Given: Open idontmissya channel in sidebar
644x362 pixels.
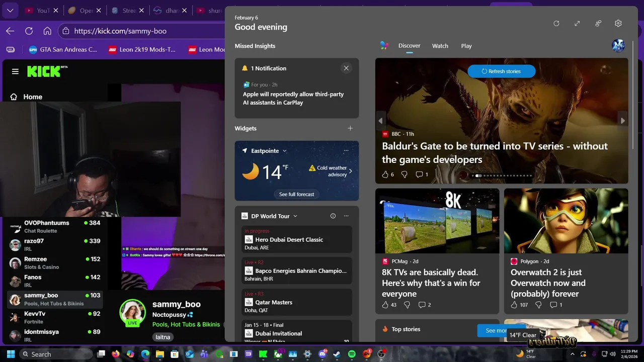Looking at the screenshot, I should 55,335.
